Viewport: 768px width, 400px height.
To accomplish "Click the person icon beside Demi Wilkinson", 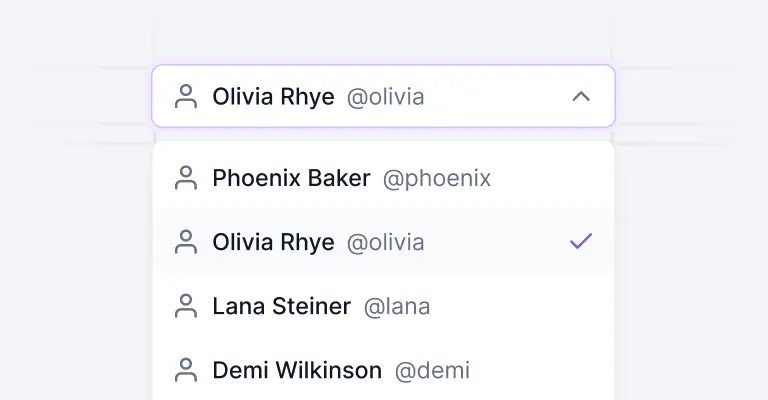I will (185, 370).
